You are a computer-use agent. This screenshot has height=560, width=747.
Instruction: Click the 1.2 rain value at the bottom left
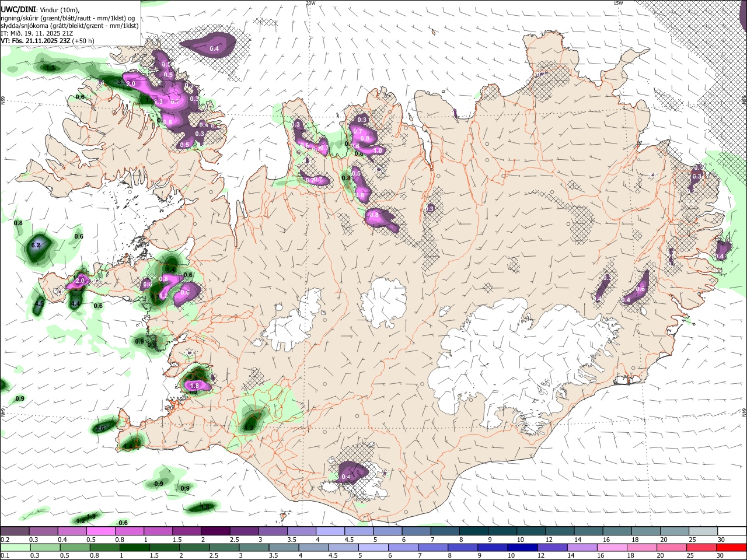pyautogui.click(x=81, y=520)
